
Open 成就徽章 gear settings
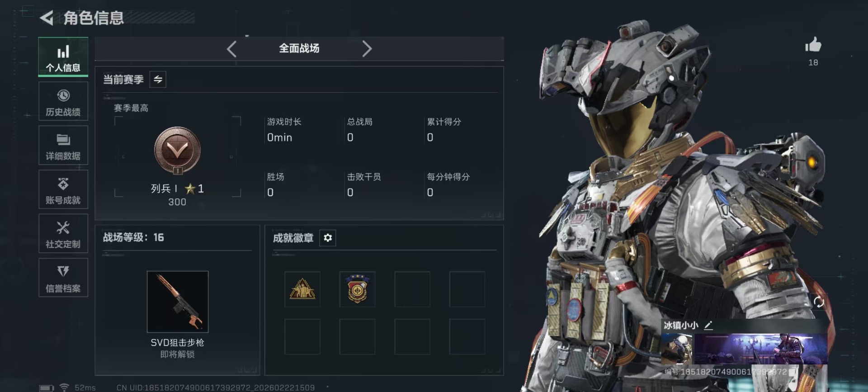click(x=328, y=238)
